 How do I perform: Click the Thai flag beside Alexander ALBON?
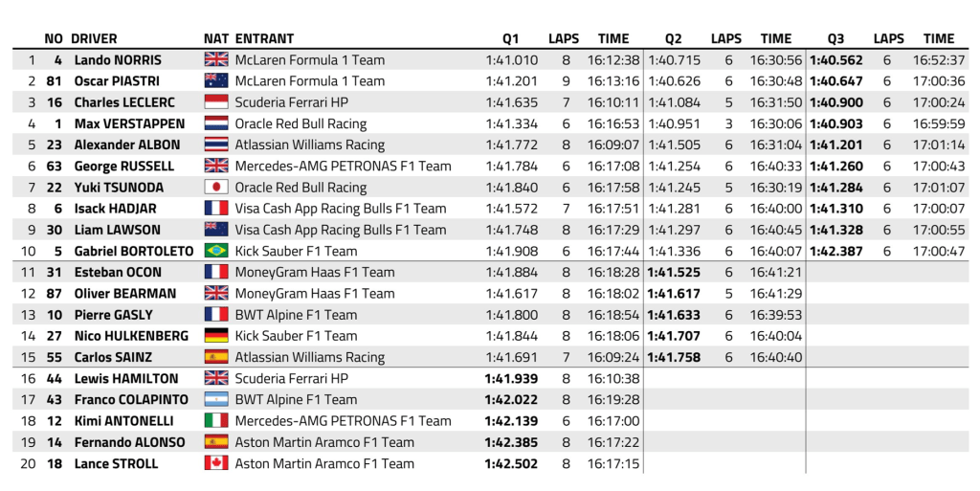point(216,145)
